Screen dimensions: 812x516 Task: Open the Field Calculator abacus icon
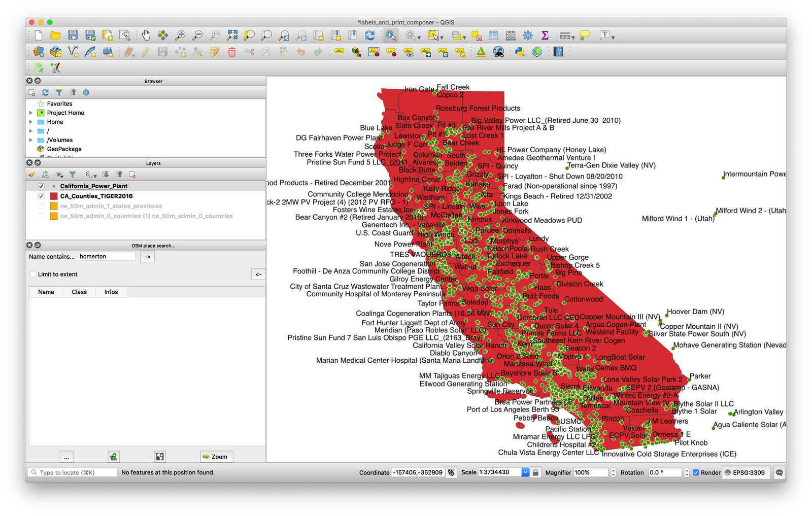pos(511,35)
